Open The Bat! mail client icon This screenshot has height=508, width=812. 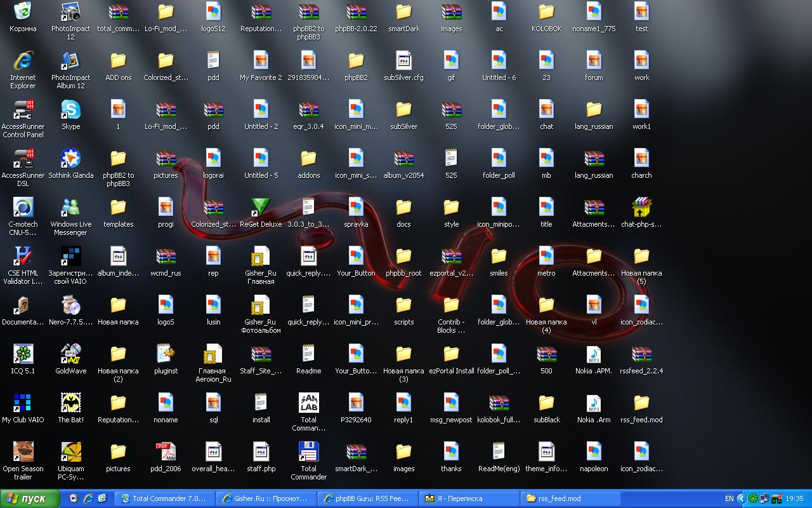coord(70,404)
